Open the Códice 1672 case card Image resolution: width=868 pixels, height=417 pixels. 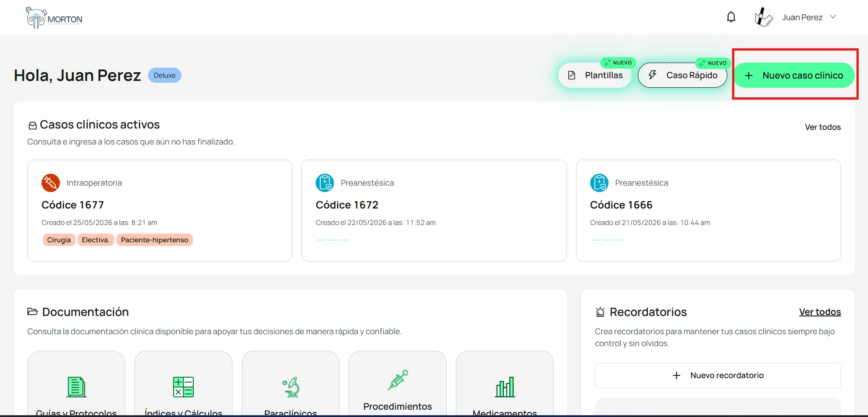(434, 210)
